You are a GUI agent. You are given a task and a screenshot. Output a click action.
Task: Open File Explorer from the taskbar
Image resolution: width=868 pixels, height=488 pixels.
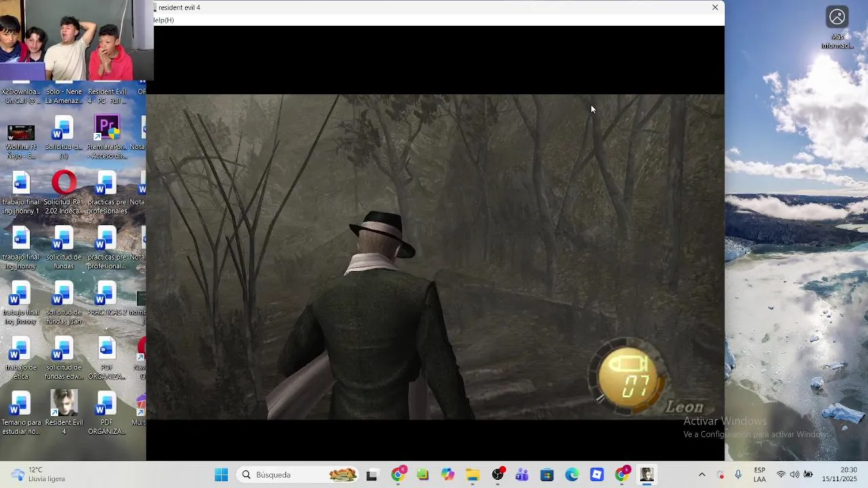(473, 475)
